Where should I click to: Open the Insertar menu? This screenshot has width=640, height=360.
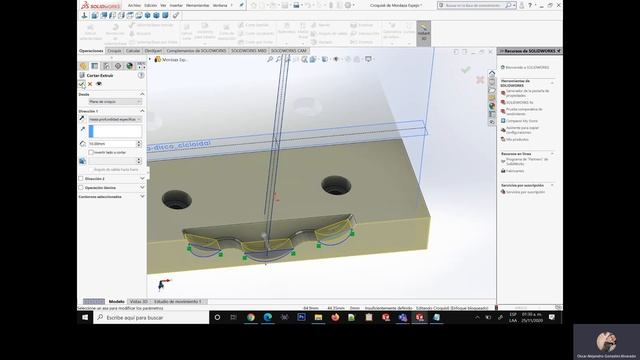click(176, 6)
